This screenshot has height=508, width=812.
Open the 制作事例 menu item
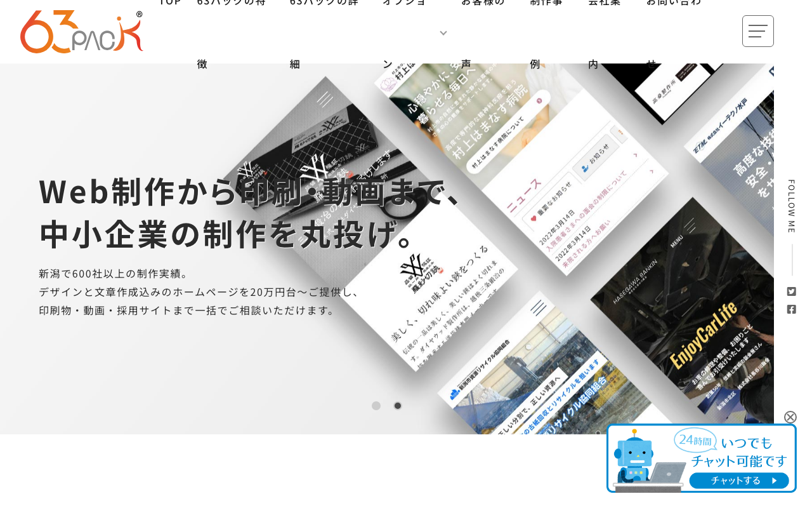pos(547,32)
